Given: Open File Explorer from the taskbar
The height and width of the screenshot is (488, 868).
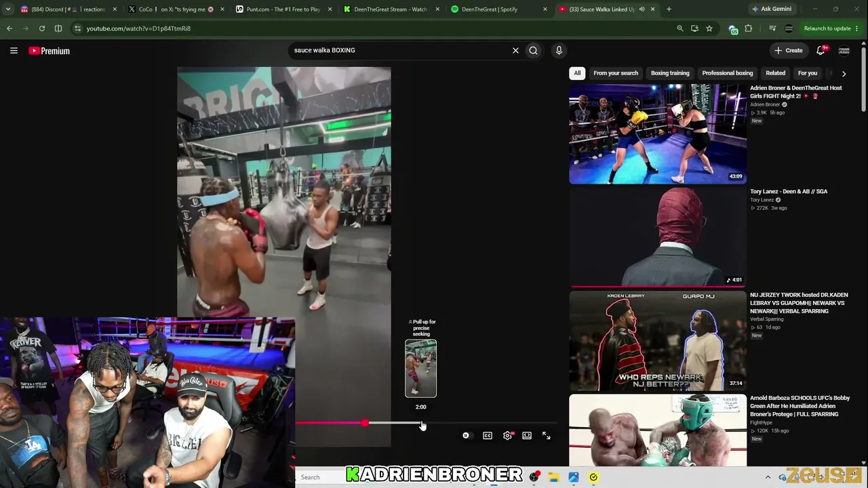Looking at the screenshot, I should 554,477.
